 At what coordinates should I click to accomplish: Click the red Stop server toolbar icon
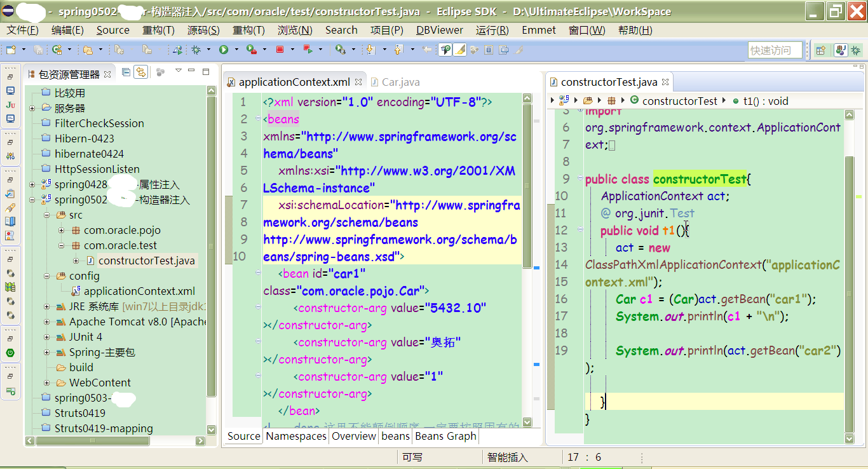click(x=280, y=50)
